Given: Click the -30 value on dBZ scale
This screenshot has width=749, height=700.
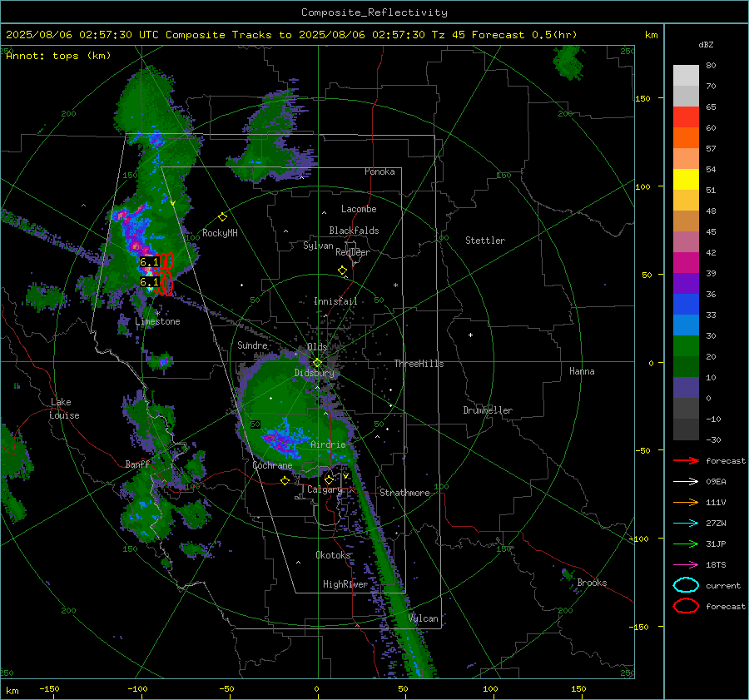Looking at the screenshot, I should [713, 439].
